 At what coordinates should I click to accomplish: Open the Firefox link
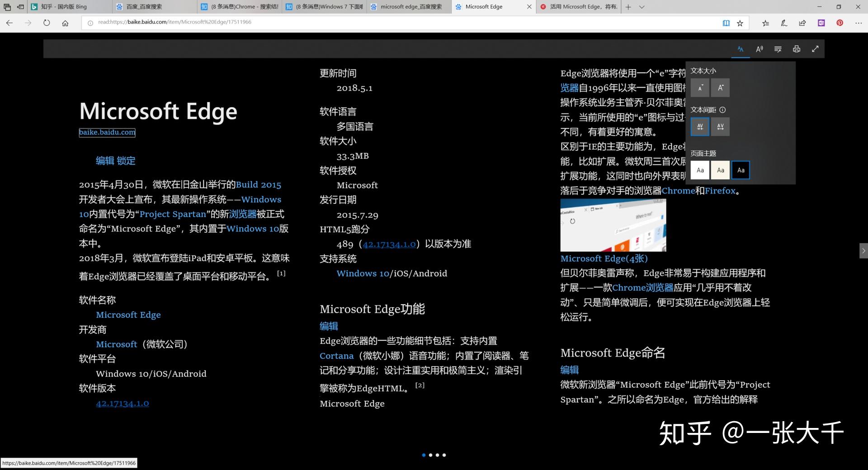[720, 191]
